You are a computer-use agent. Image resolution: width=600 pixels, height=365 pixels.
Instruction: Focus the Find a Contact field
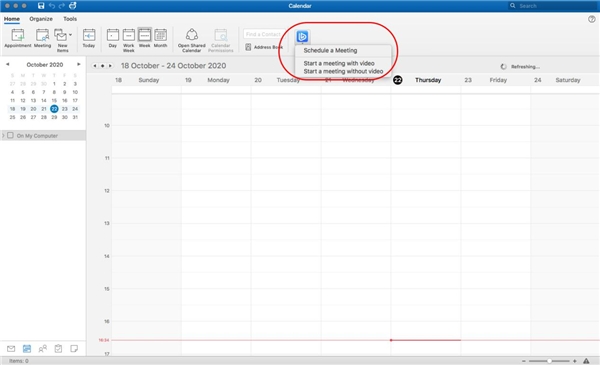[263, 34]
